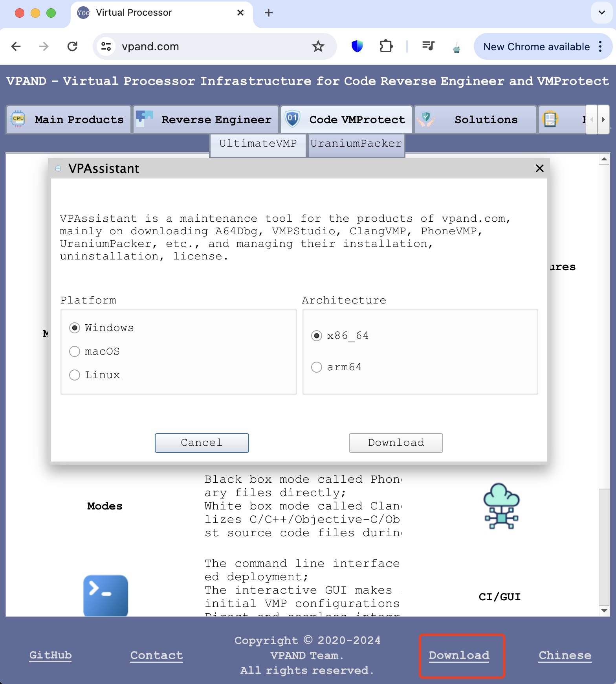Go back to the previous page
The image size is (616, 684).
coord(16,46)
